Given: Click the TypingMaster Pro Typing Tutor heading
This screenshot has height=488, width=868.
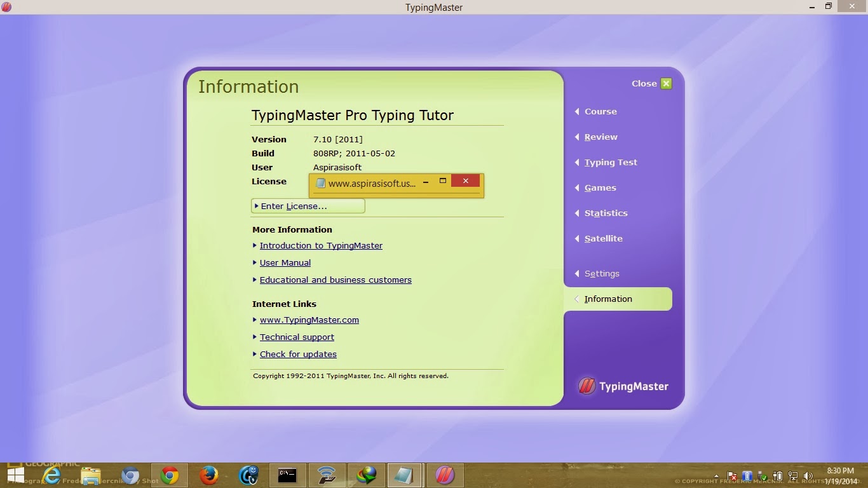Looking at the screenshot, I should (x=353, y=115).
